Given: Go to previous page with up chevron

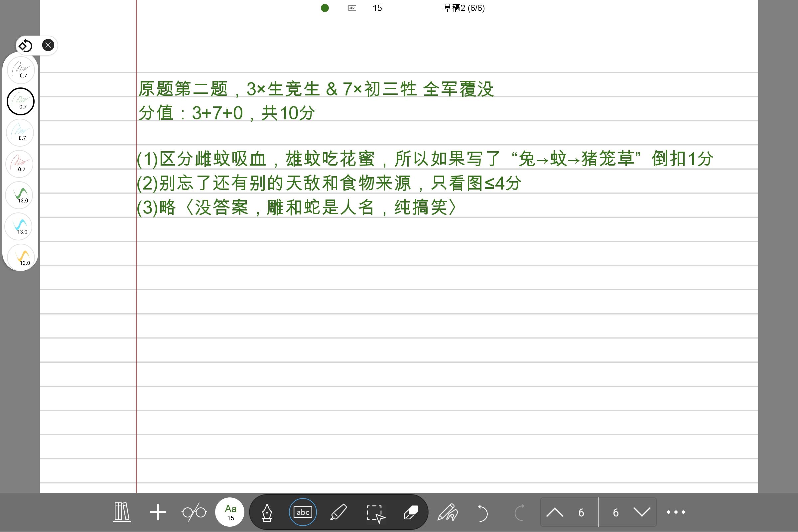Looking at the screenshot, I should pyautogui.click(x=555, y=512).
